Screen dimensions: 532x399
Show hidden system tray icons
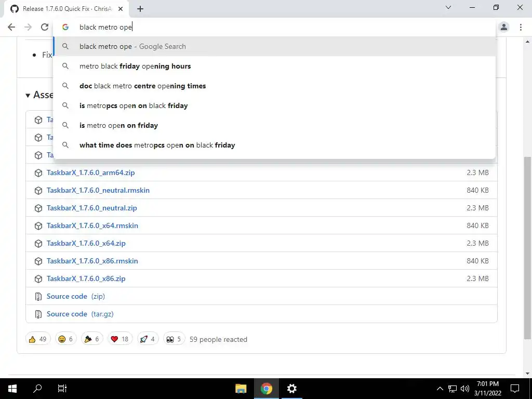pyautogui.click(x=440, y=389)
